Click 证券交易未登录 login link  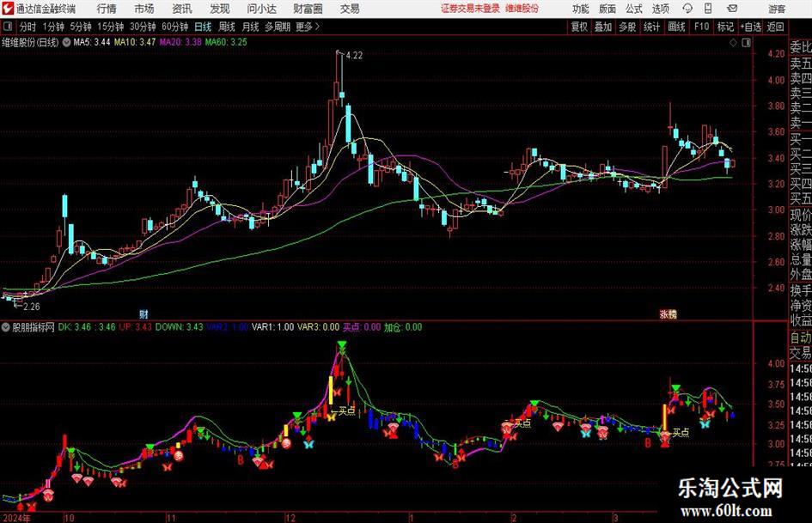pos(470,9)
